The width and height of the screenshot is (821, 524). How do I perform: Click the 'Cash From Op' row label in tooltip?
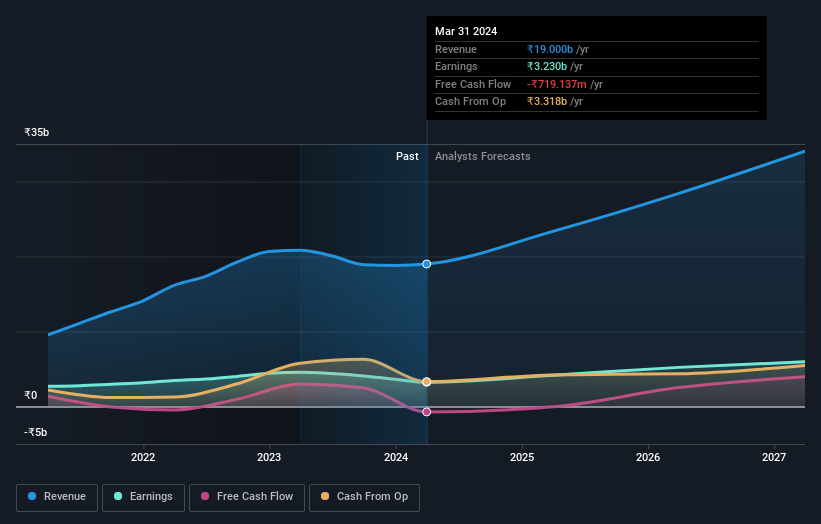coord(470,102)
